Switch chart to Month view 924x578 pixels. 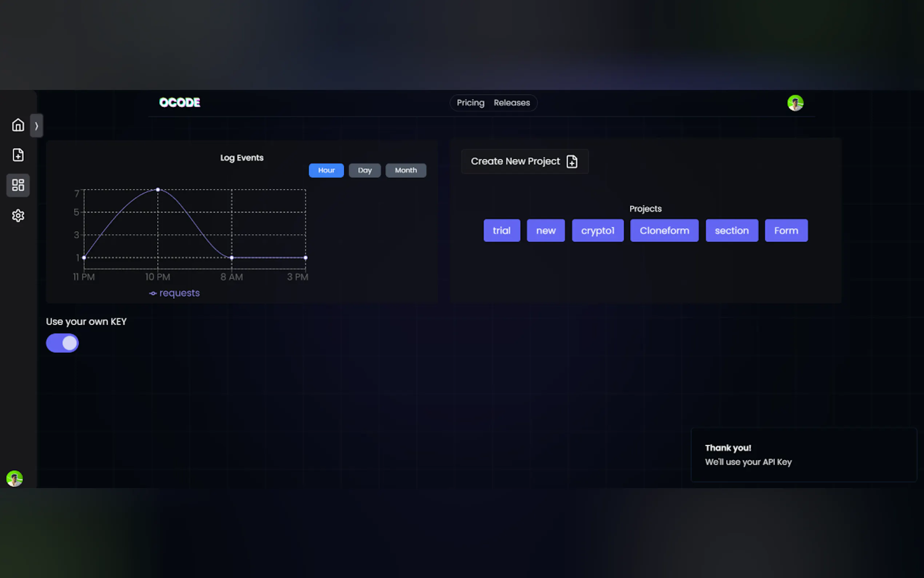pos(406,170)
